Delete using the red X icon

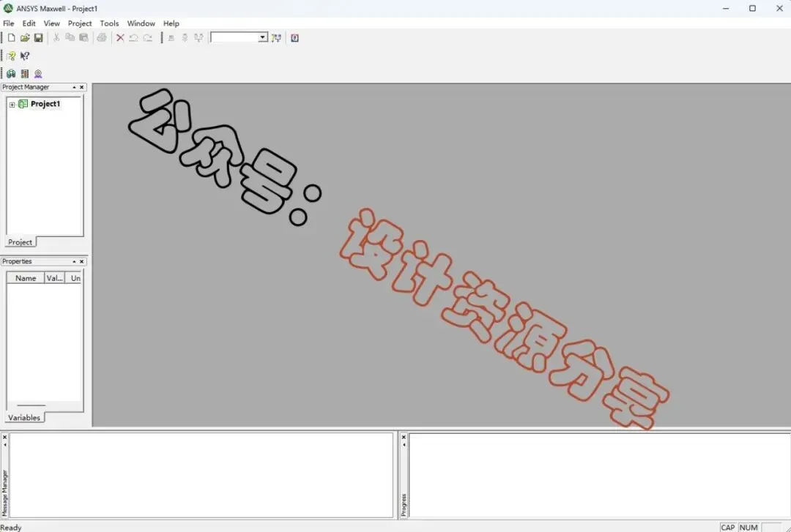120,38
